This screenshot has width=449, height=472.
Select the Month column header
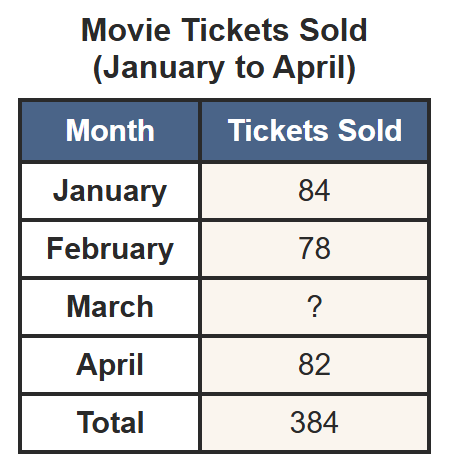coord(110,131)
